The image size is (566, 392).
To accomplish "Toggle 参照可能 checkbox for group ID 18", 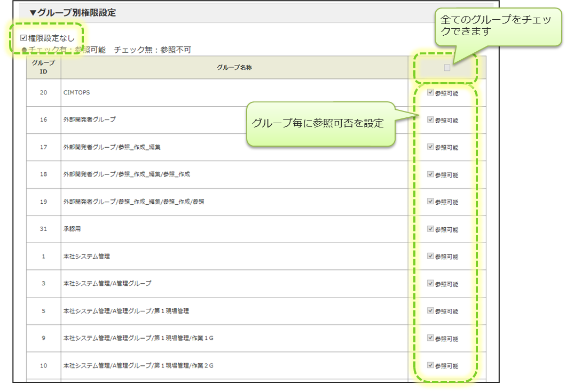I will [x=430, y=174].
